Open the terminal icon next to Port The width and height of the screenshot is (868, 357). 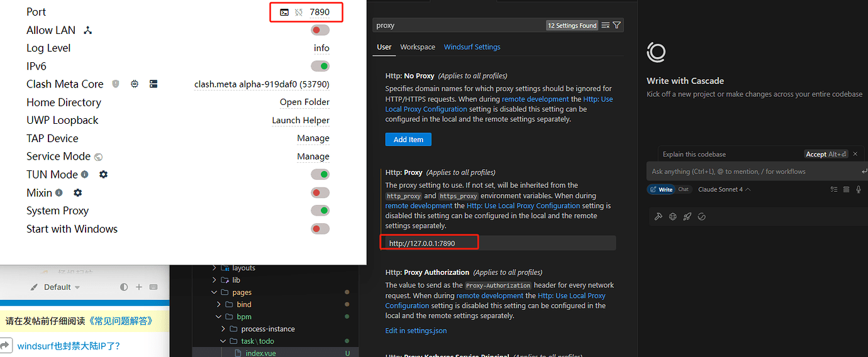coord(284,12)
